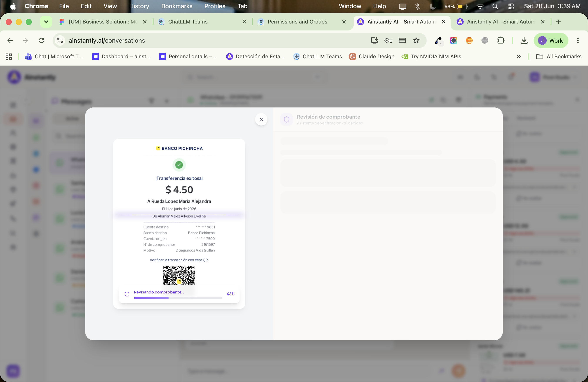The height and width of the screenshot is (382, 588).
Task: Click the Verificar la transacción con este QR text
Action: coord(179,260)
